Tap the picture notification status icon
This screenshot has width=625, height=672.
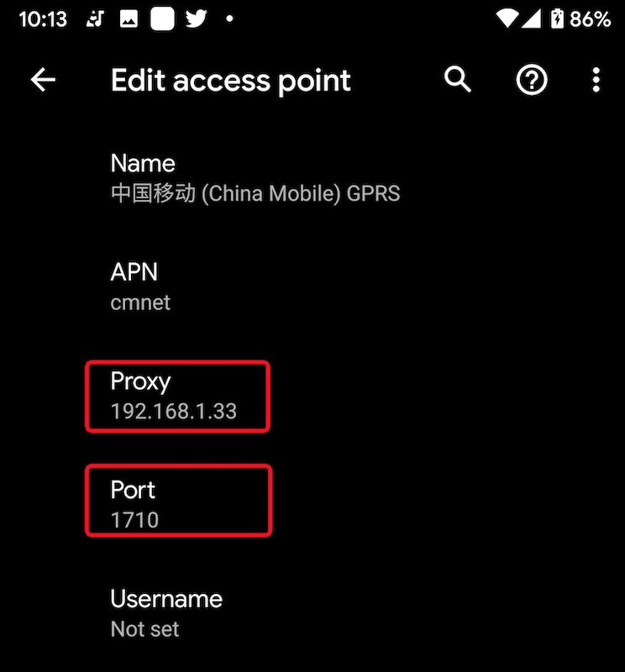point(129,19)
